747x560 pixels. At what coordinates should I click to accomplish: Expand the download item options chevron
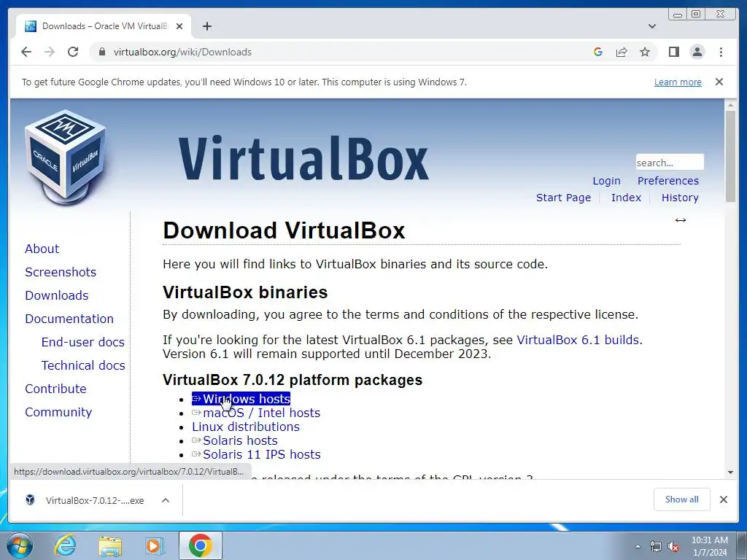pos(166,500)
